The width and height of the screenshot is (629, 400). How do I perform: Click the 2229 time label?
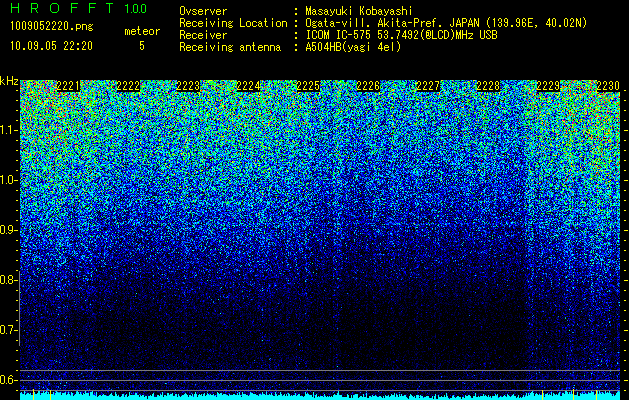(x=548, y=86)
